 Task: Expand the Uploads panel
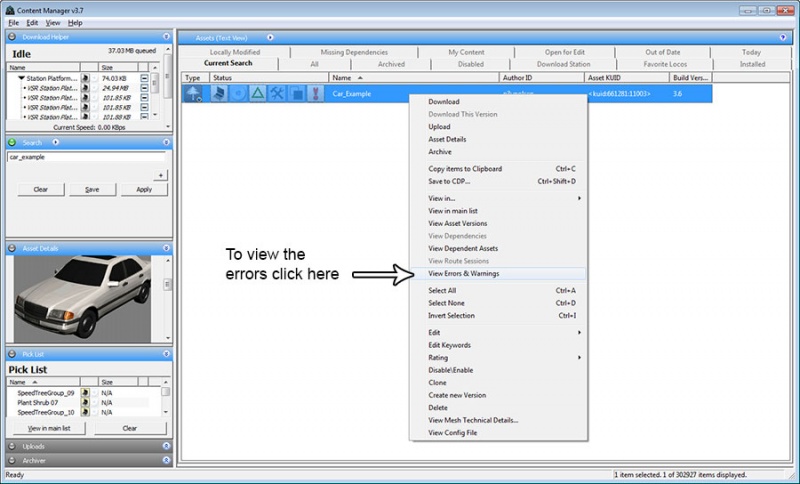pyautogui.click(x=166, y=446)
